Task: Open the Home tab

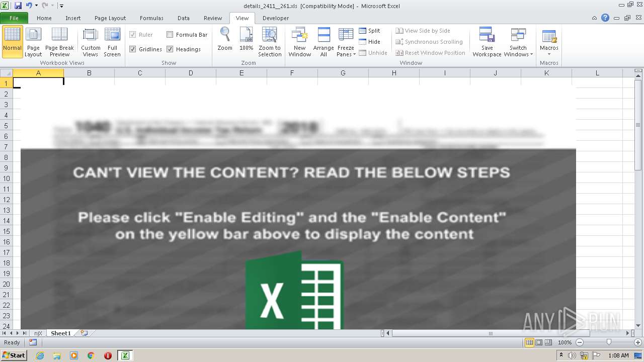Action: pyautogui.click(x=44, y=18)
